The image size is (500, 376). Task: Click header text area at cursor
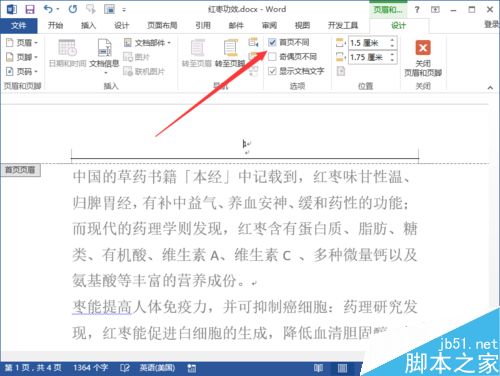coord(245,144)
